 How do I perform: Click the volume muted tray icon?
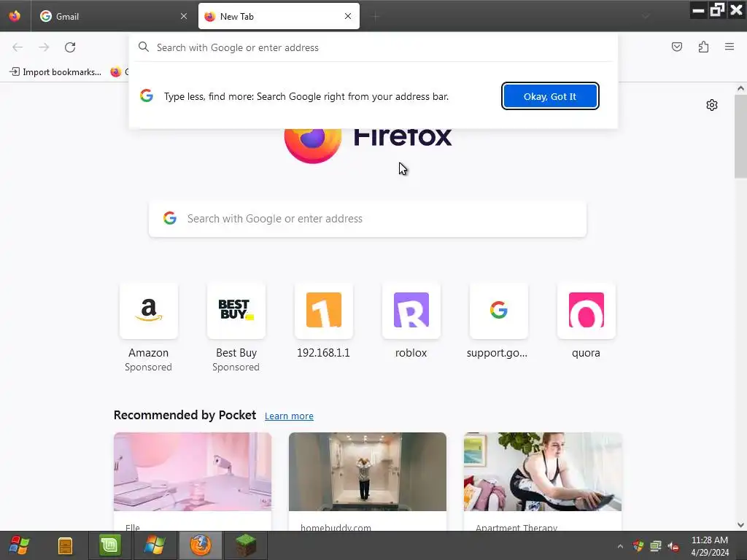[673, 546]
